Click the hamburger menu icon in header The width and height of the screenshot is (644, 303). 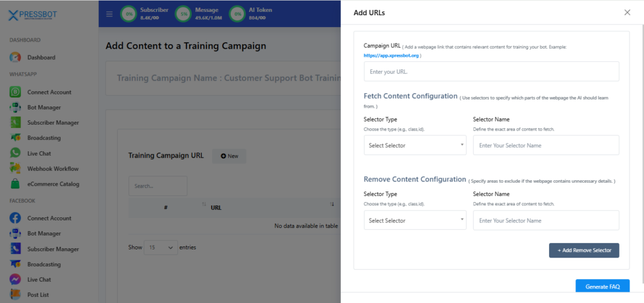coord(109,14)
